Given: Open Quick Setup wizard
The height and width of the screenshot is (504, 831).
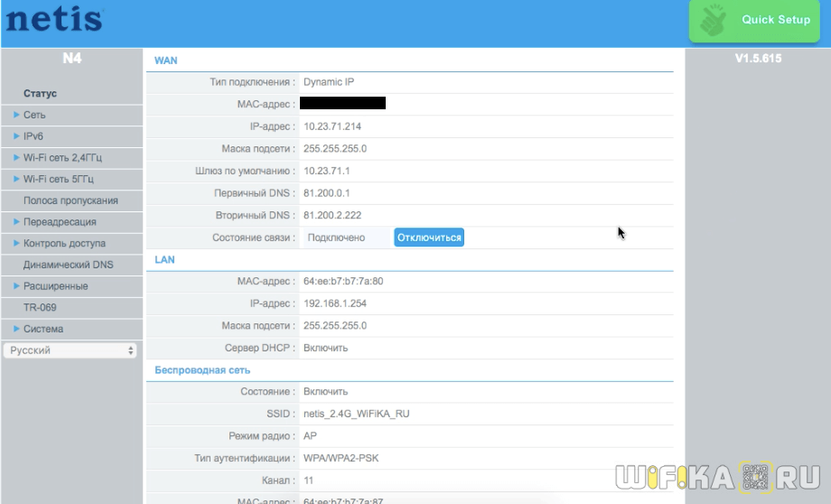Looking at the screenshot, I should (775, 20).
